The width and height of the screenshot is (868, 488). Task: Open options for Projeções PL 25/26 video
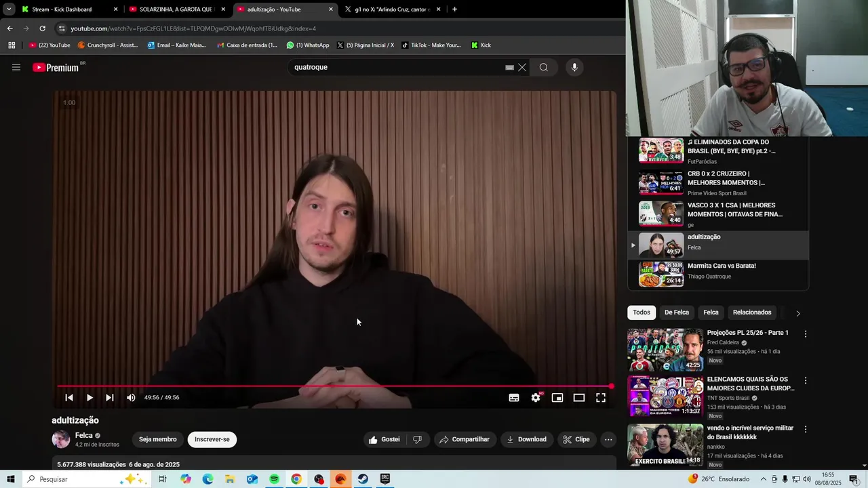[806, 334]
